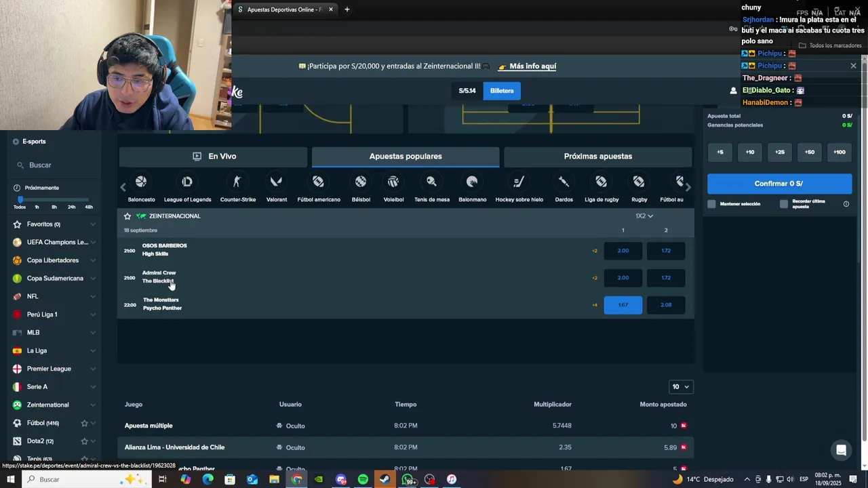Open the Zeinternational sidebar entry
868x488 pixels.
[x=47, y=405]
